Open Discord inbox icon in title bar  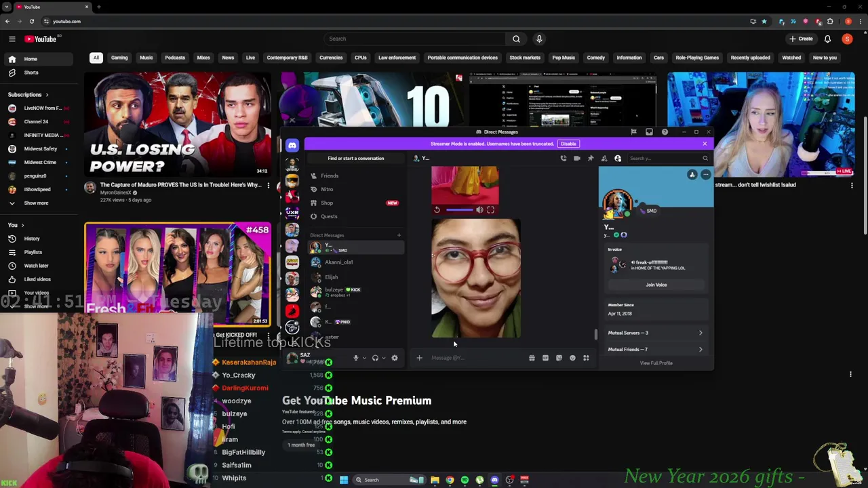coord(649,131)
